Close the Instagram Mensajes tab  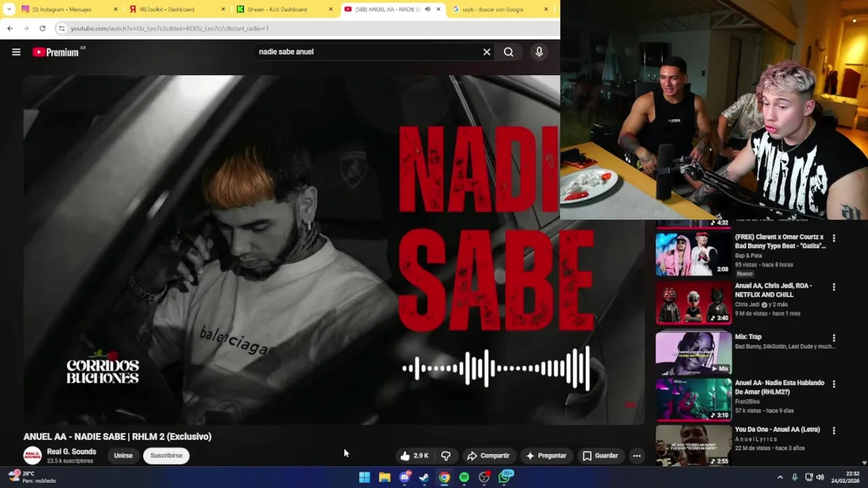[115, 9]
